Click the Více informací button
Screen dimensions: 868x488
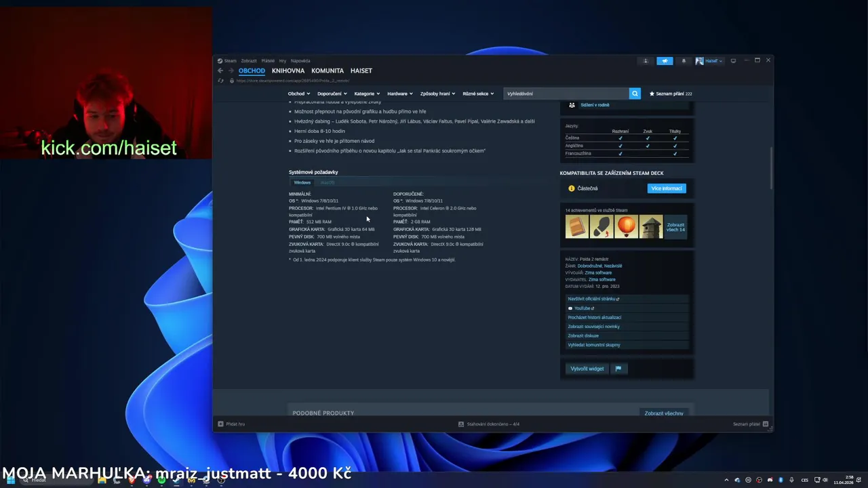click(x=667, y=188)
